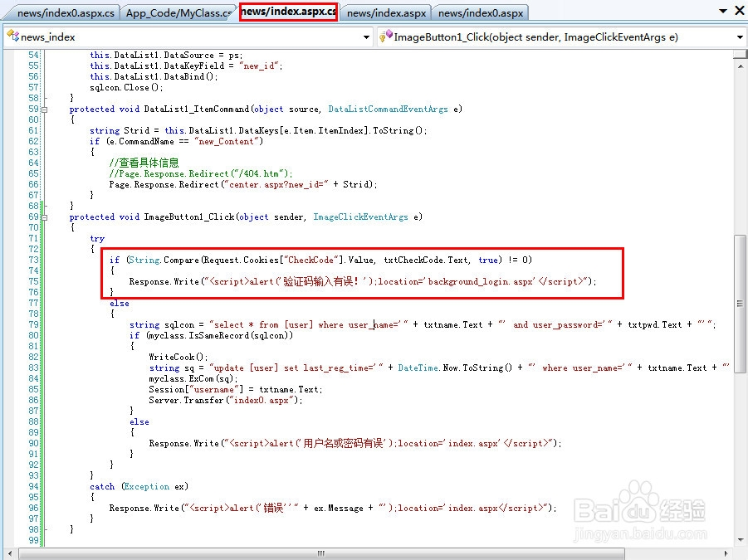Click 'this.DataList1.DataBind();' on line 56
748x560 pixels.
coord(154,76)
